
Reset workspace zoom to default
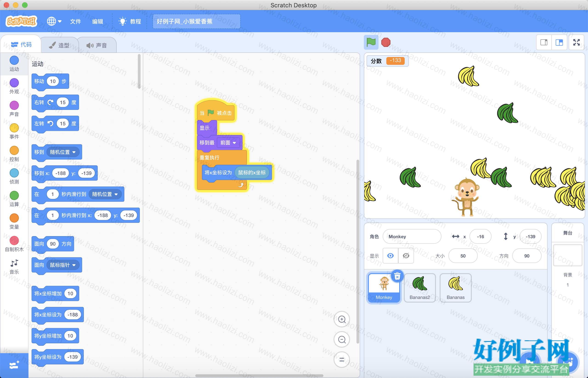pos(342,360)
